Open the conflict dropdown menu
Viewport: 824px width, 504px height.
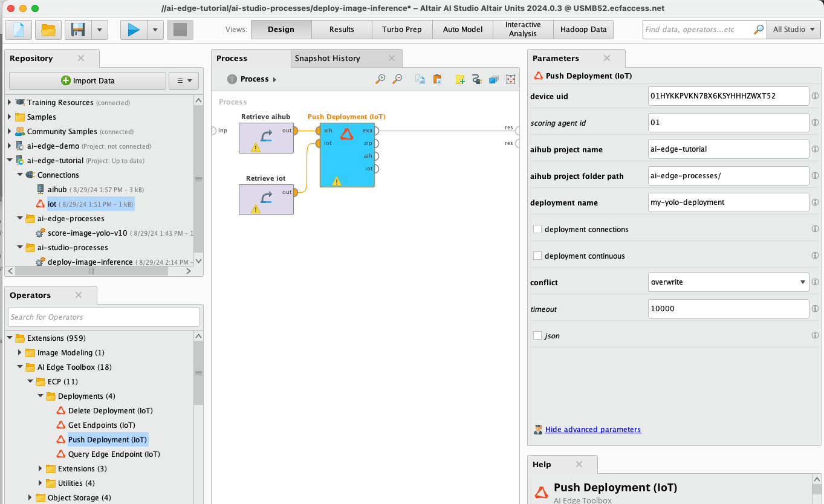[x=801, y=282]
